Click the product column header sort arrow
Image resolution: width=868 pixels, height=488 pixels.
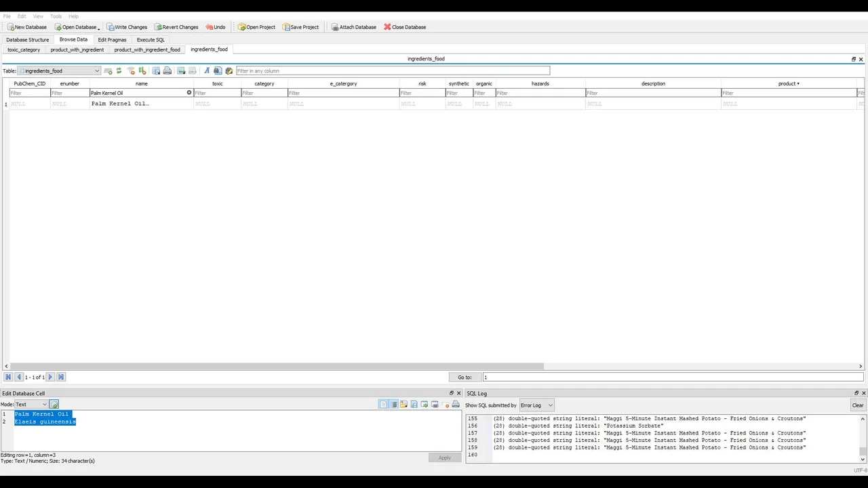point(798,84)
